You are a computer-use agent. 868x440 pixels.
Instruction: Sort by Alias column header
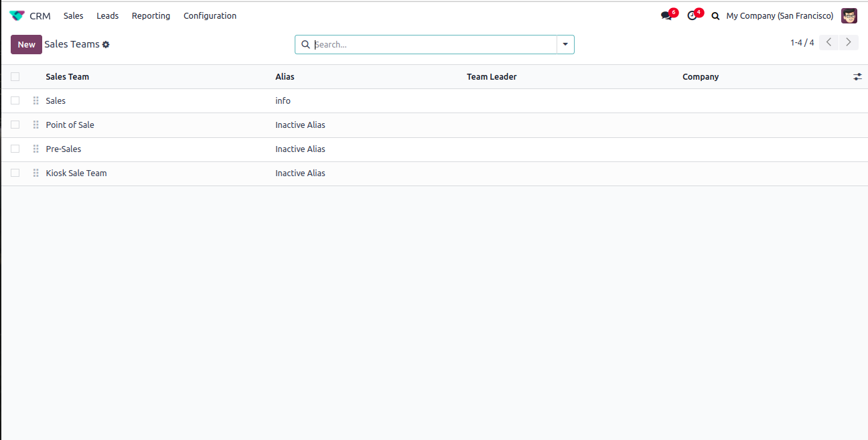tap(285, 77)
